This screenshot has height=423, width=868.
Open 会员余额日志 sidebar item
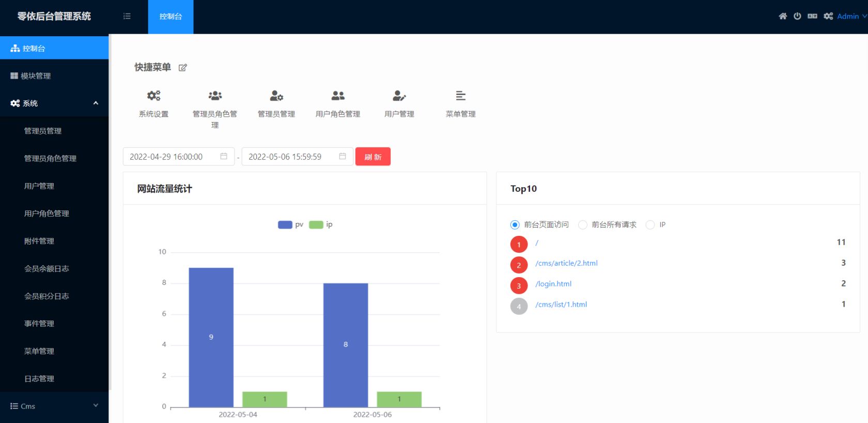coord(54,268)
